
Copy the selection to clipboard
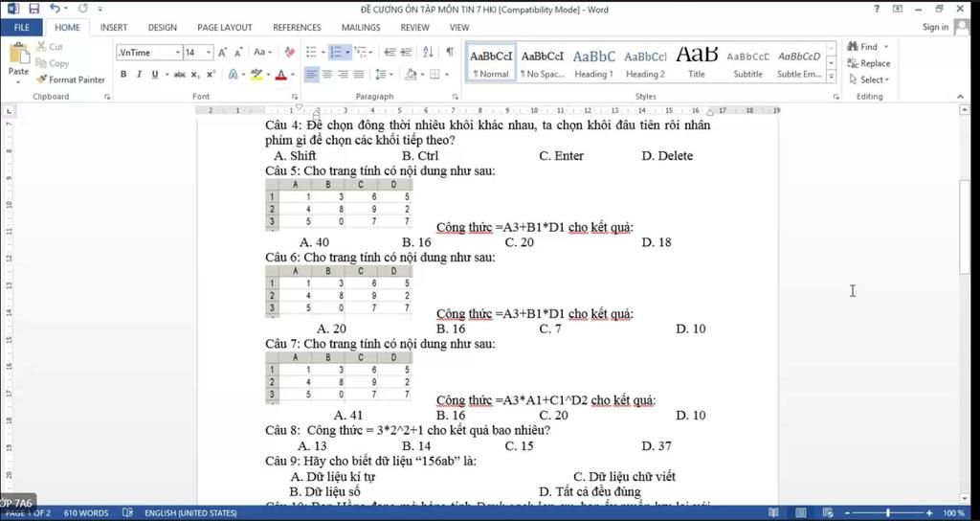point(53,63)
